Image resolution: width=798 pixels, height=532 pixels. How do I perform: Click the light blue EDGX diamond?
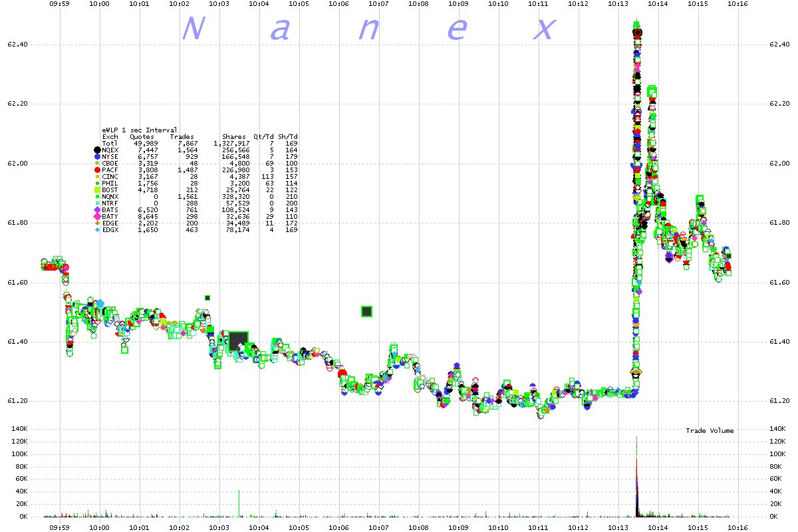[97, 229]
